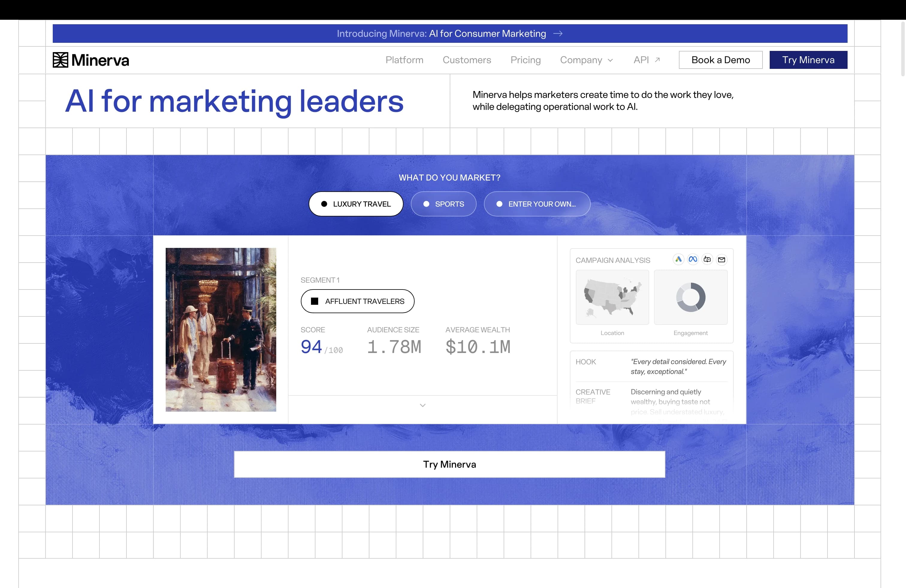Click the "Location" chart caption

[x=612, y=333]
